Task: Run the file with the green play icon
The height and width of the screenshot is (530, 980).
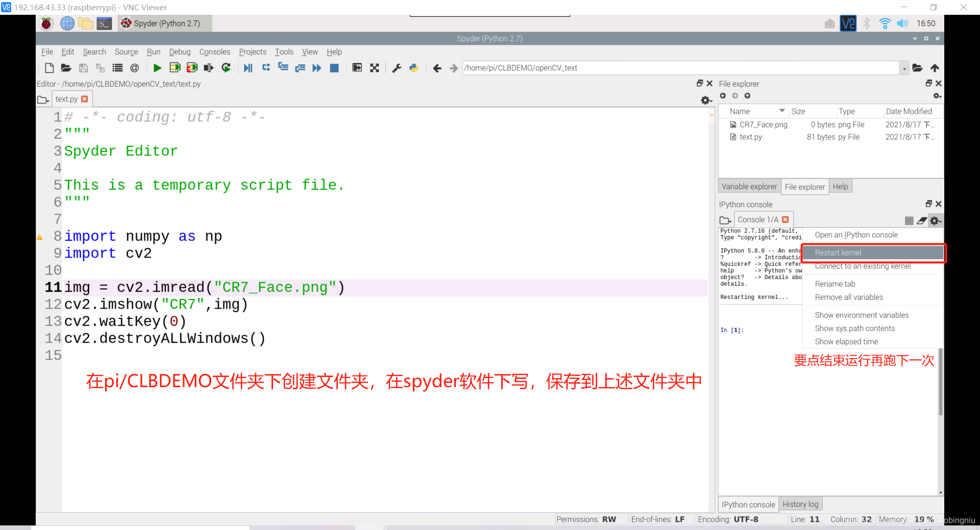Action: point(157,68)
